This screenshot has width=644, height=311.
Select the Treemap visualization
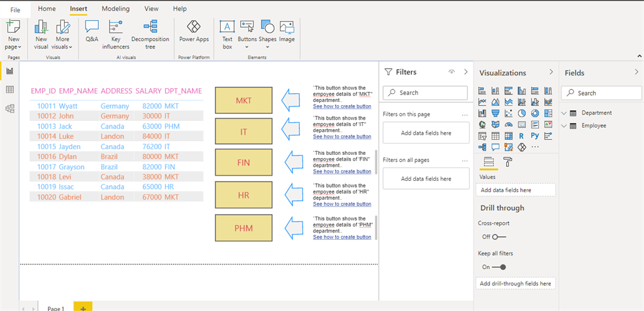click(548, 113)
